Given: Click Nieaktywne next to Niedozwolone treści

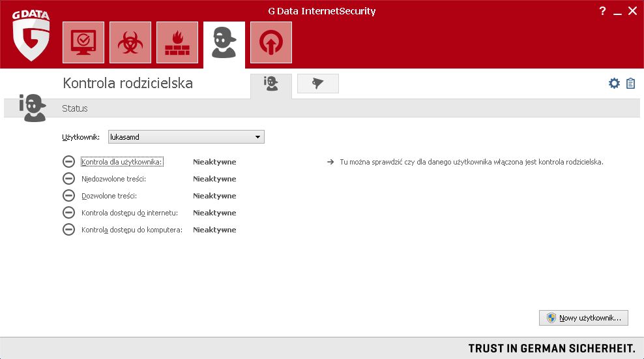Looking at the screenshot, I should [214, 179].
